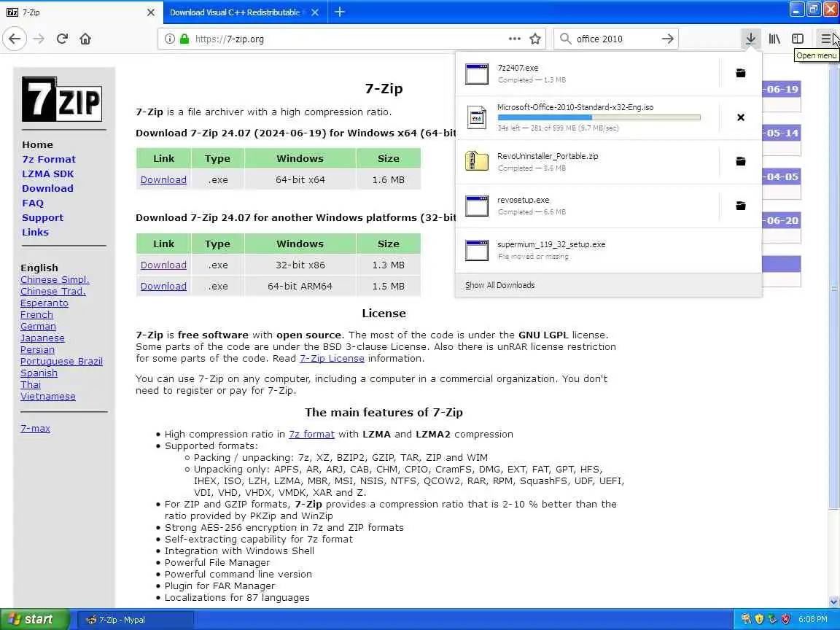Go to the Download sidebar page
This screenshot has width=840, height=630.
point(47,188)
